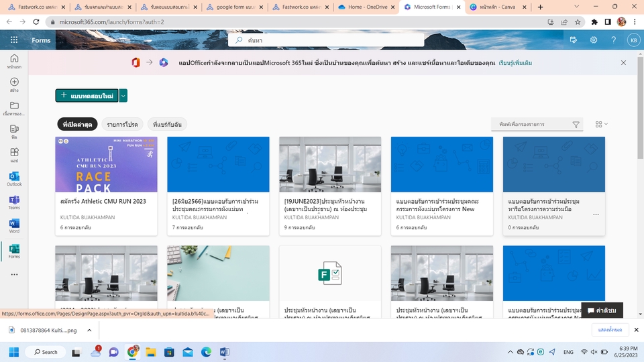The image size is (644, 362).
Task: Open the Windows Start menu
Action: click(x=14, y=352)
